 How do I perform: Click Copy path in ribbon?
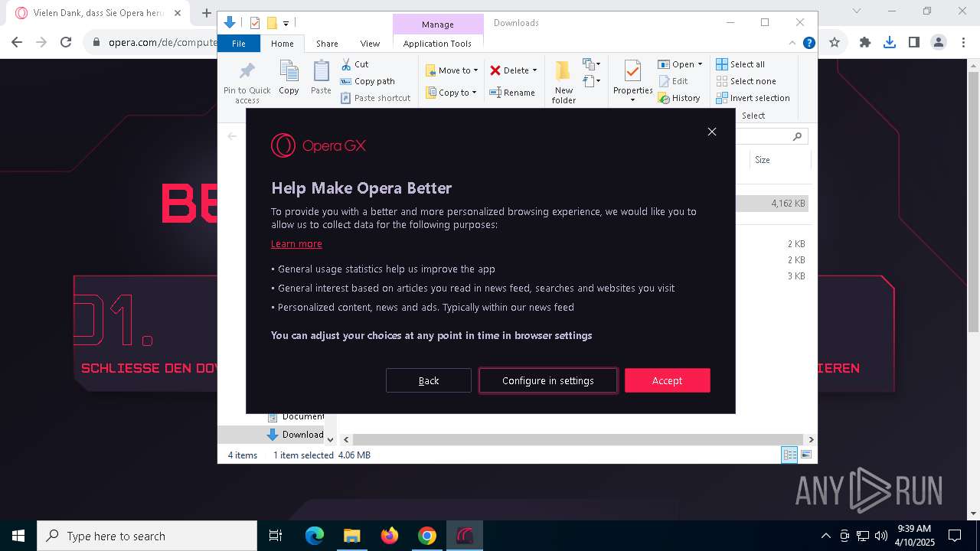click(x=367, y=81)
